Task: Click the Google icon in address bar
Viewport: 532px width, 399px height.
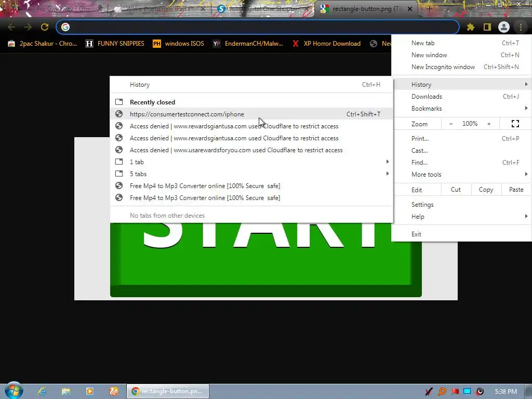Action: point(65,27)
